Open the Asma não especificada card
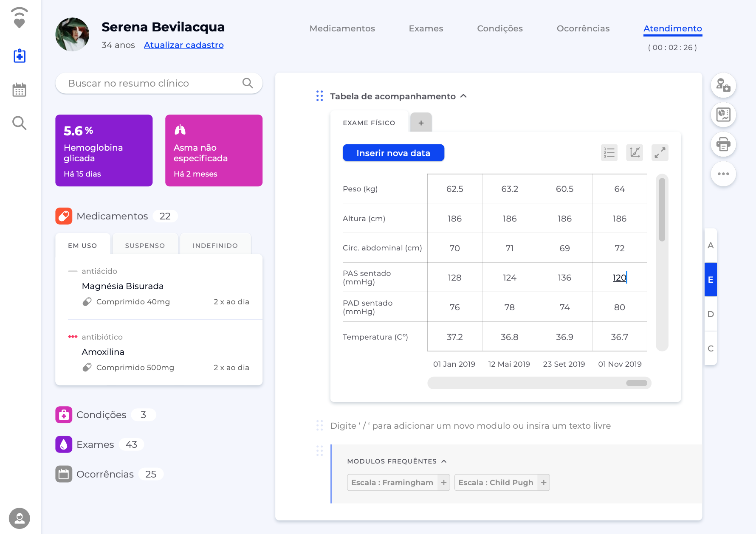 point(214,150)
